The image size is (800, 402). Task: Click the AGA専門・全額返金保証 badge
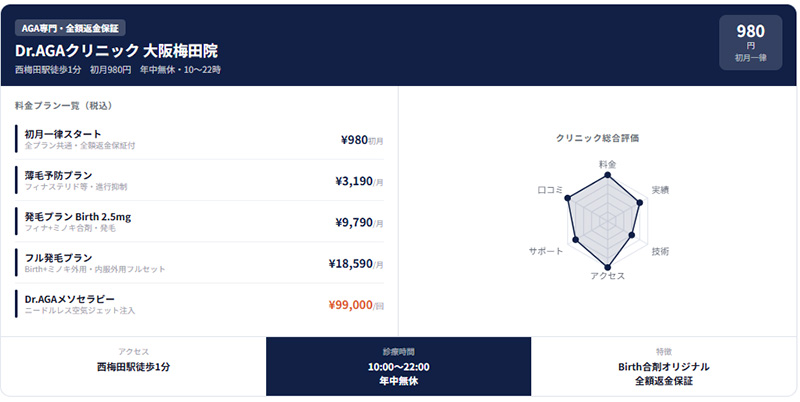click(70, 28)
